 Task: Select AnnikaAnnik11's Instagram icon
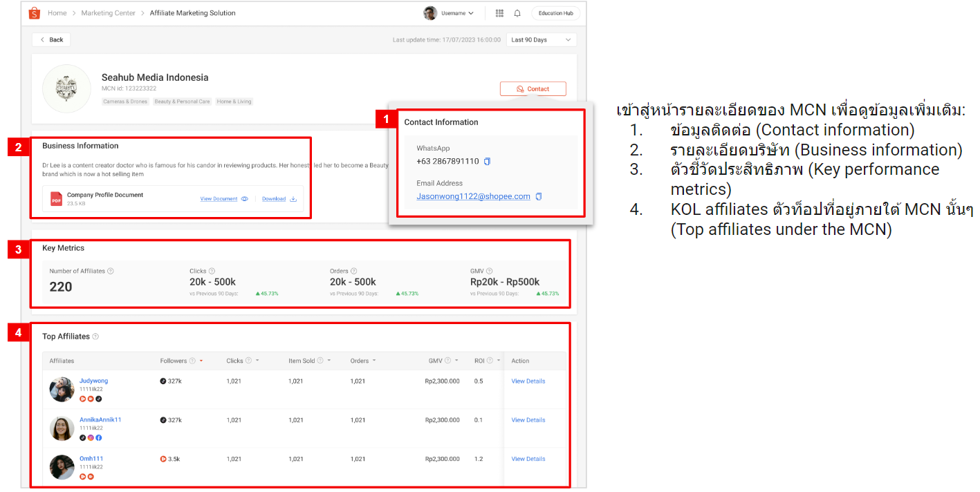(x=91, y=437)
